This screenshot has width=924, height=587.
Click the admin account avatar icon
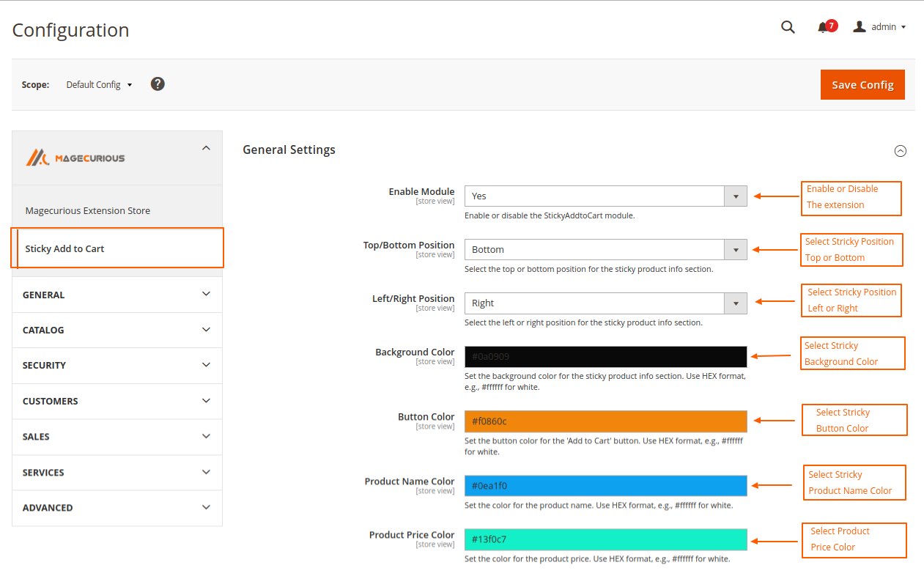(859, 26)
